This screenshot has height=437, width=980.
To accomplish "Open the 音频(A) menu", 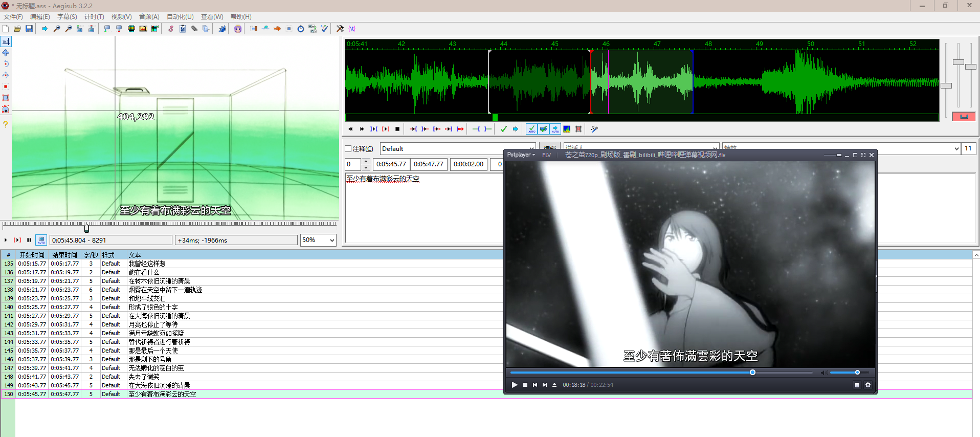I will (x=149, y=17).
